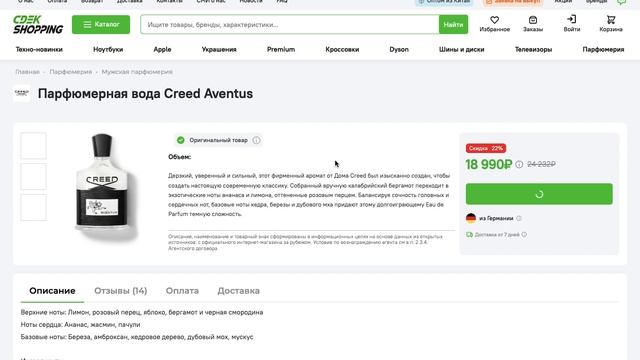Image resolution: width=640 pixels, height=360 pixels.
Task: Switch to the Отзывы (14) tab
Action: (x=120, y=291)
